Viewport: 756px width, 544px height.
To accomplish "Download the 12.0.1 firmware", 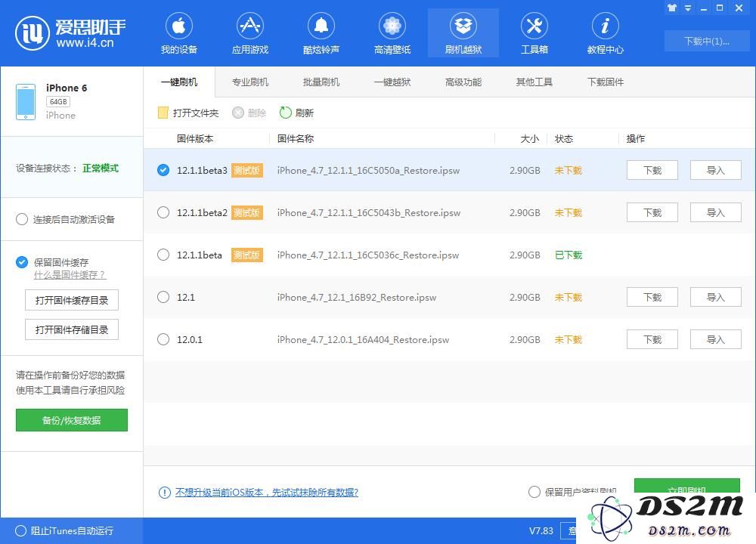I will [x=652, y=340].
